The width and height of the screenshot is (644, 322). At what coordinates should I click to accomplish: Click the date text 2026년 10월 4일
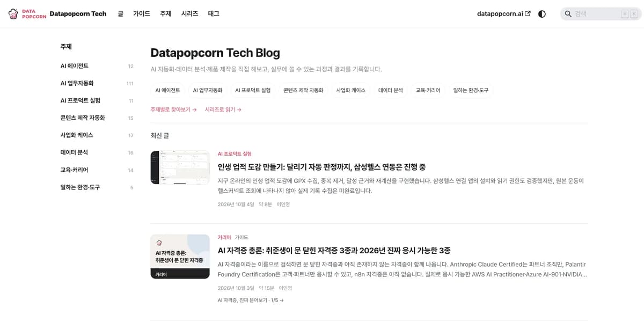tap(236, 204)
